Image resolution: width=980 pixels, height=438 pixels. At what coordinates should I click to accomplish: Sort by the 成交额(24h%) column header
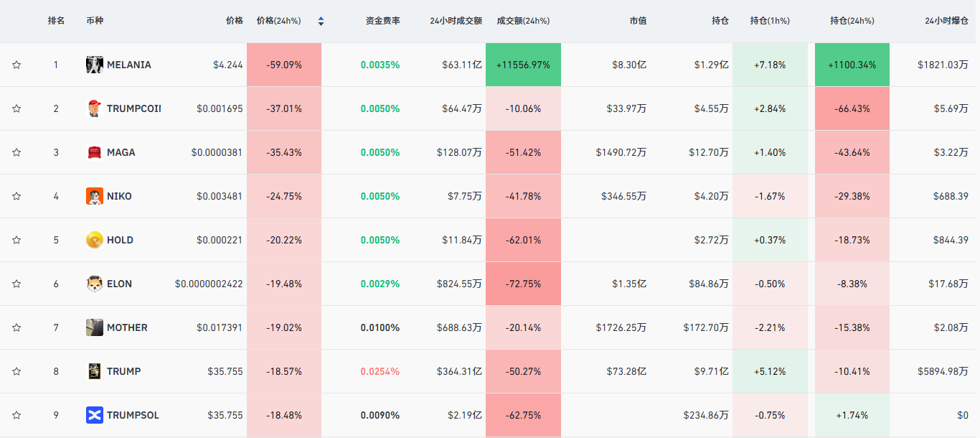pyautogui.click(x=523, y=21)
